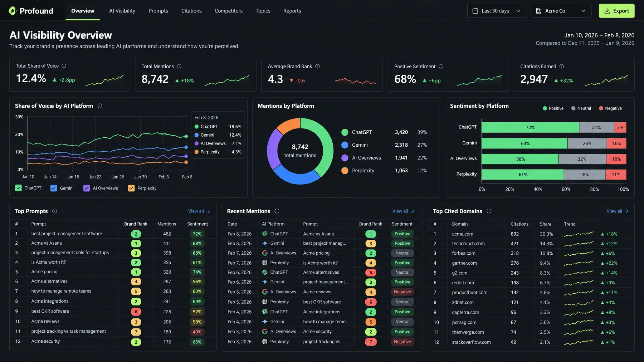Open the Topics tab
The width and height of the screenshot is (644, 362).
[x=263, y=11]
